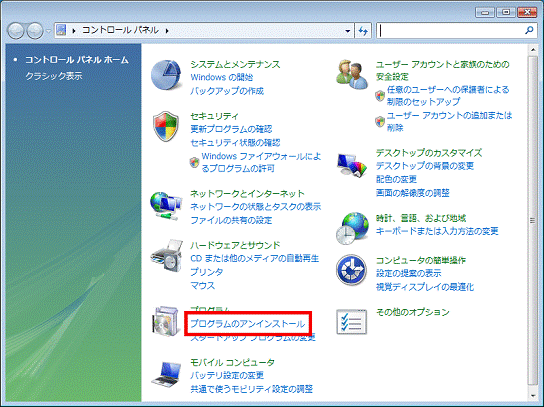Expand the arrow before コントロール パネル breadcrumb
This screenshot has width=544, height=407.
(74, 31)
